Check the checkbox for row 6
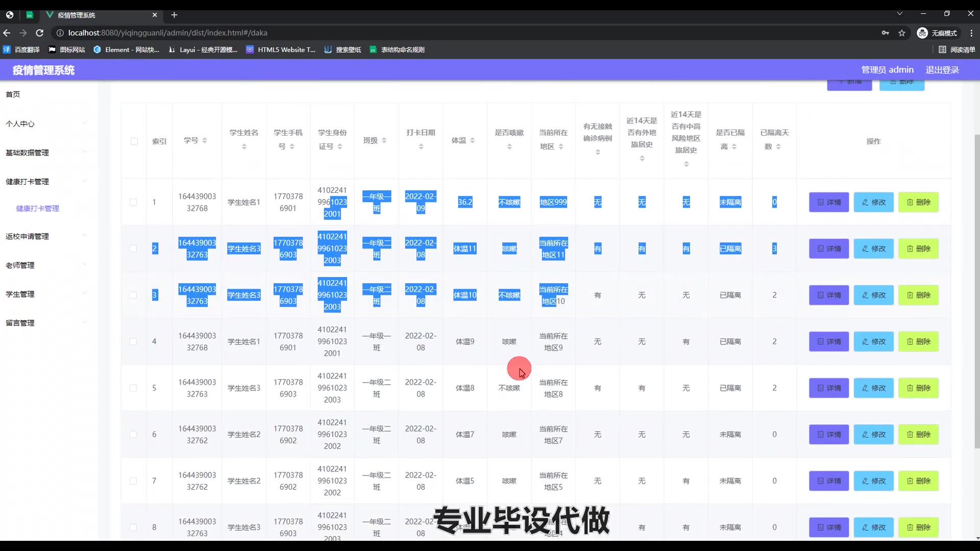The image size is (980, 551). pyautogui.click(x=133, y=434)
